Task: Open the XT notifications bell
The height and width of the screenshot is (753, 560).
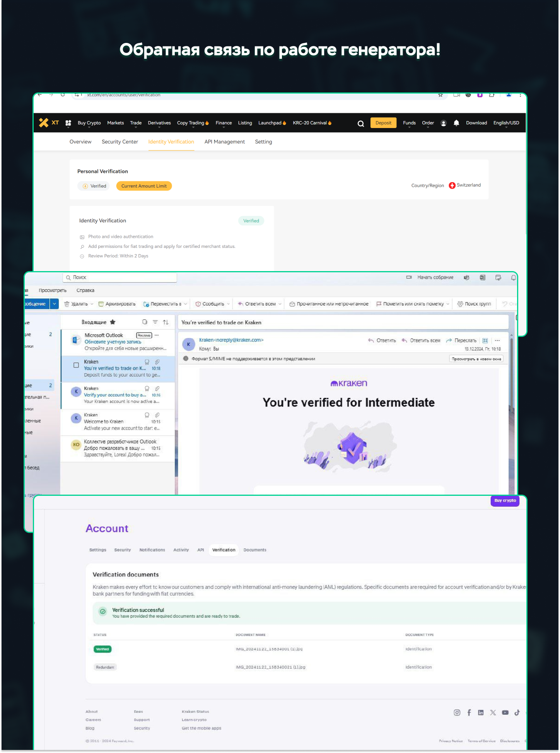Action: coord(456,123)
